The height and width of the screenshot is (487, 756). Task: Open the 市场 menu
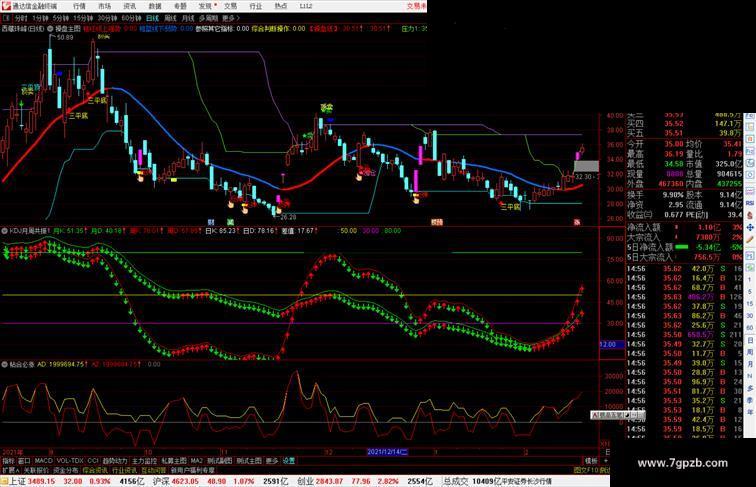[104, 6]
